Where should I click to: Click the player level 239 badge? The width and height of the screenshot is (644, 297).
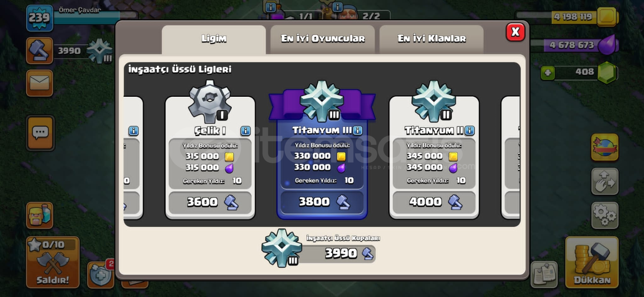click(40, 18)
